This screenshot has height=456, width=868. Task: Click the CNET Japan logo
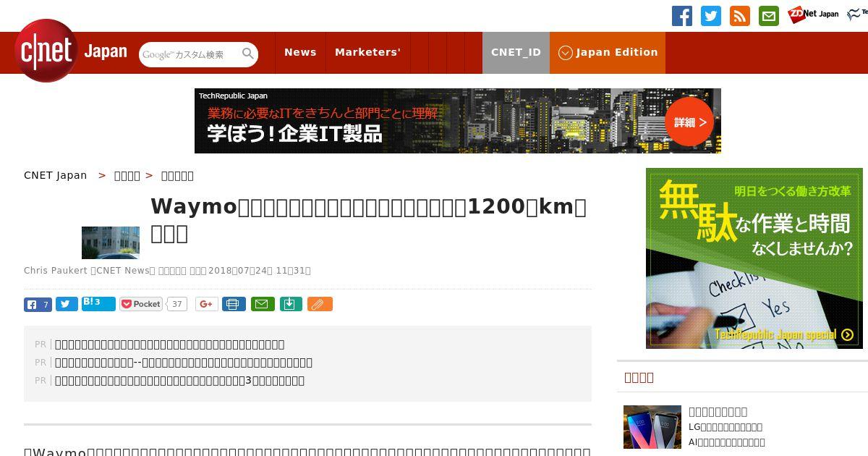point(70,51)
